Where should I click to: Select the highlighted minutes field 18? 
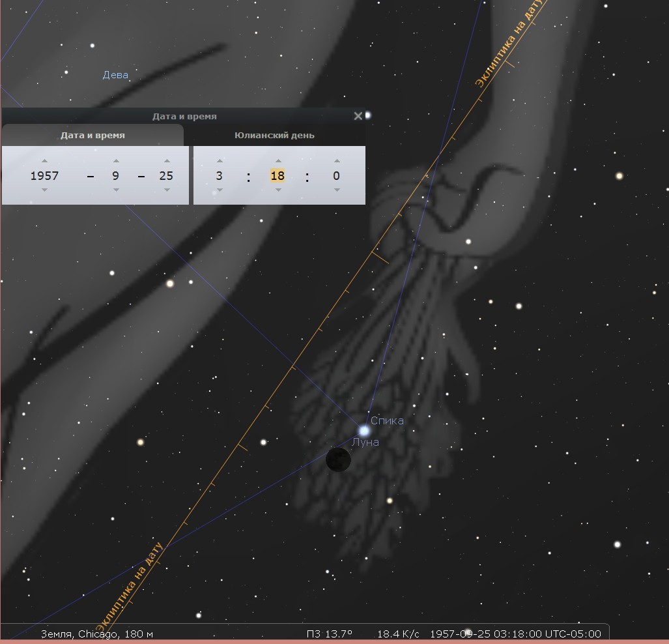tap(278, 175)
